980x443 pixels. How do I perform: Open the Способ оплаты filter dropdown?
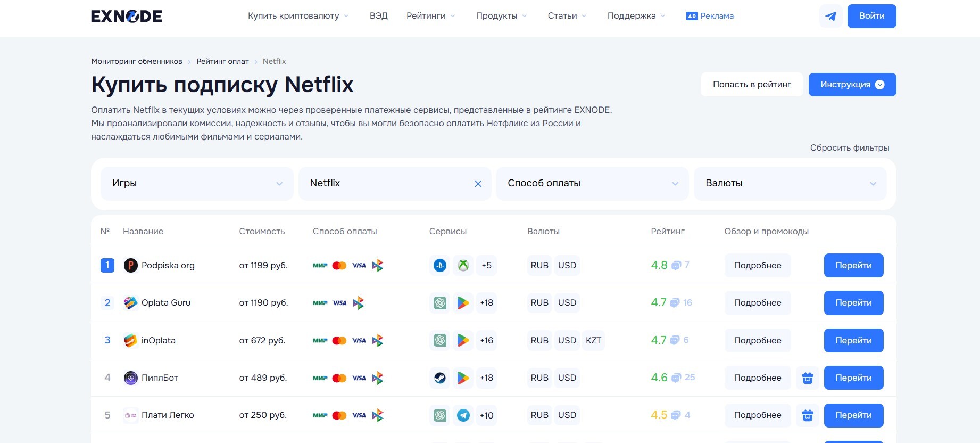(592, 184)
